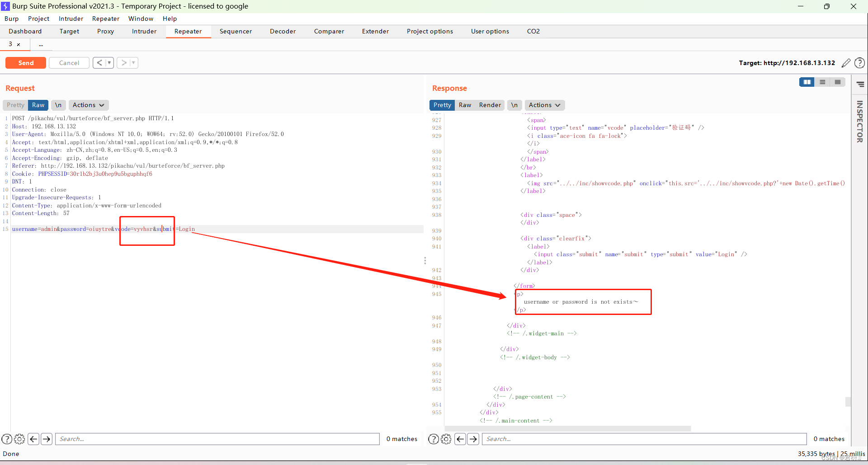Close Repeater sub-tab 3
Viewport: 868px width, 465px height.
(x=19, y=44)
